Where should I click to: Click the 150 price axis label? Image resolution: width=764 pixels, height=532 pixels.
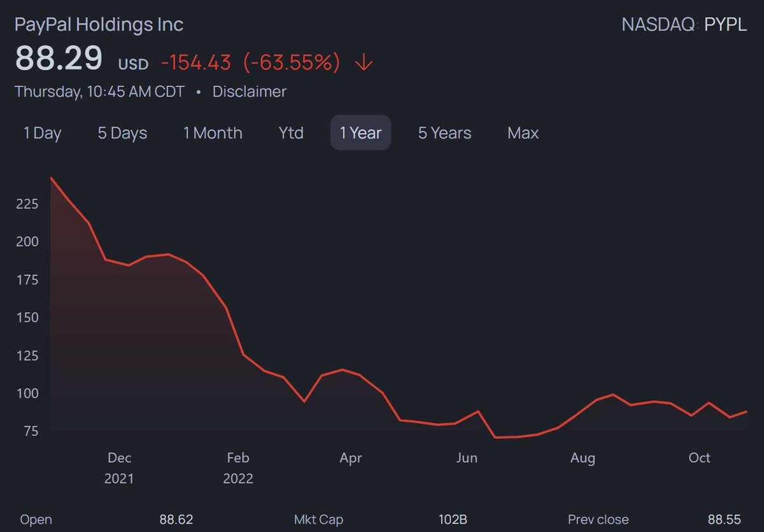(27, 318)
